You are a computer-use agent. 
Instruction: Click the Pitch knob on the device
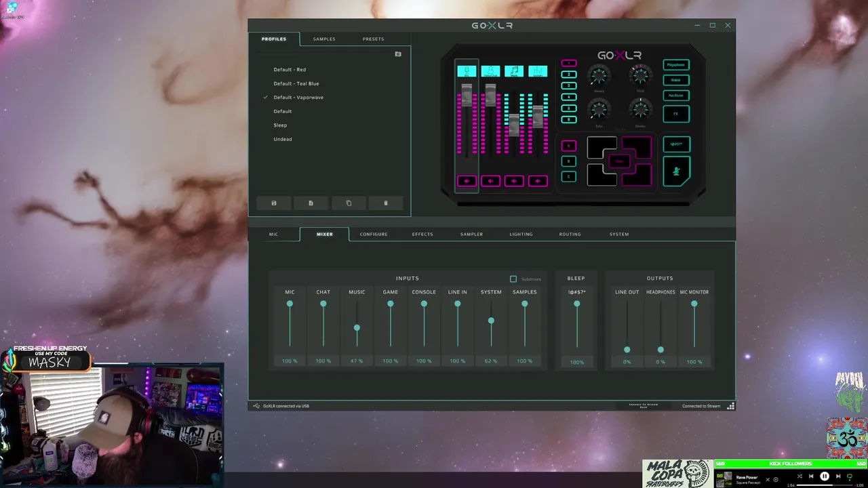pyautogui.click(x=640, y=75)
